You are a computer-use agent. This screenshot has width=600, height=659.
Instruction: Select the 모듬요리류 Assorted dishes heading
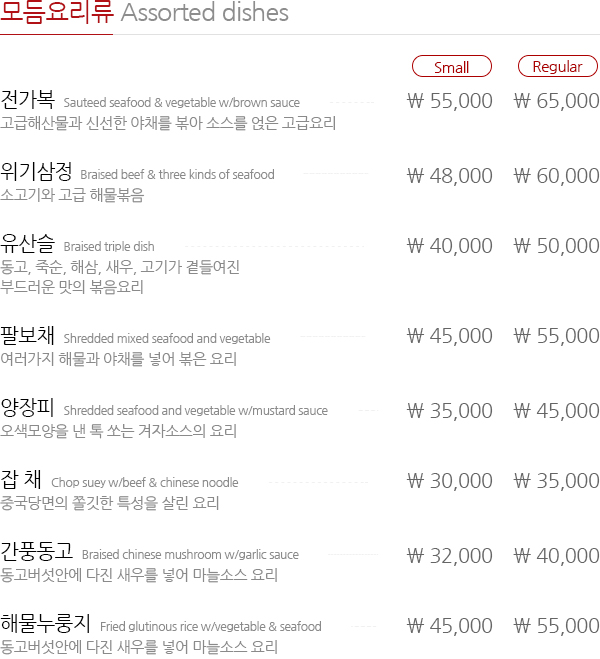(x=144, y=12)
